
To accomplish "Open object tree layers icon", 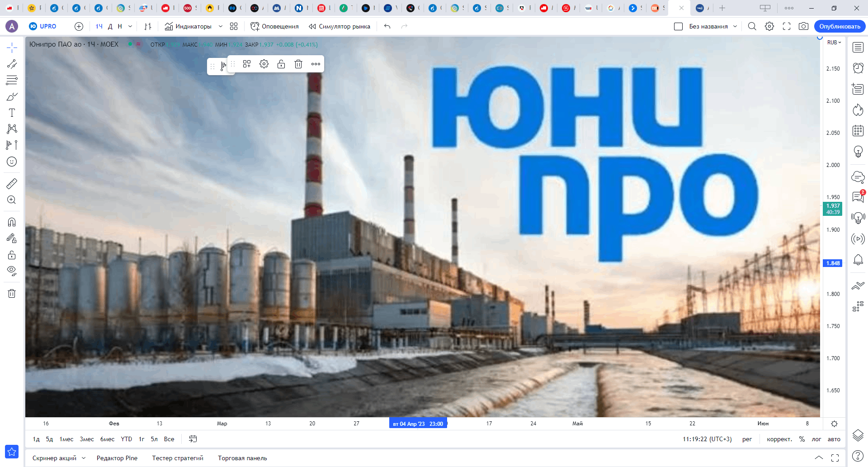I will click(858, 435).
